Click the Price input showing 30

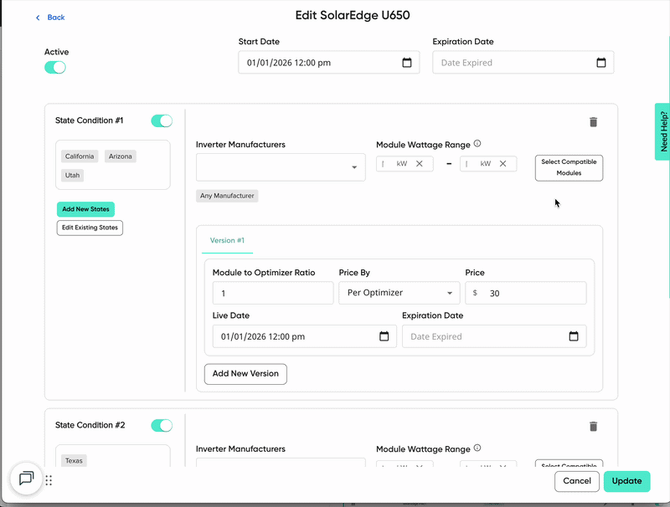(526, 293)
